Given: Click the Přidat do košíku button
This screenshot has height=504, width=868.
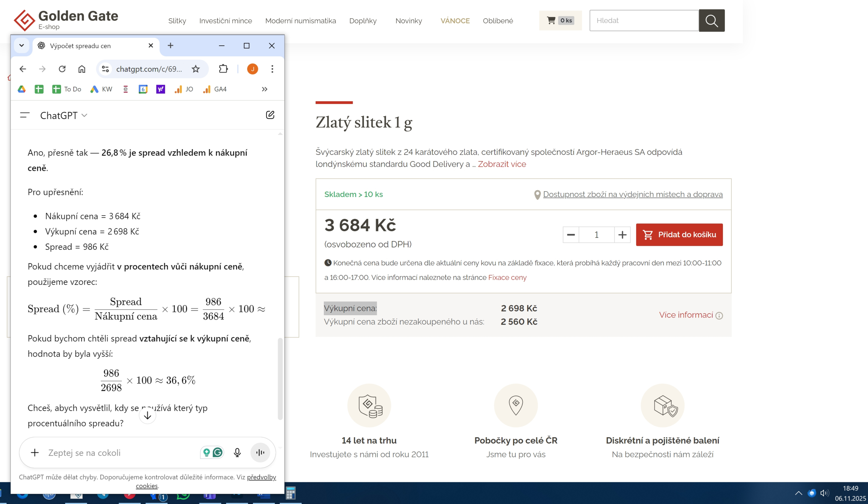Looking at the screenshot, I should (x=679, y=235).
